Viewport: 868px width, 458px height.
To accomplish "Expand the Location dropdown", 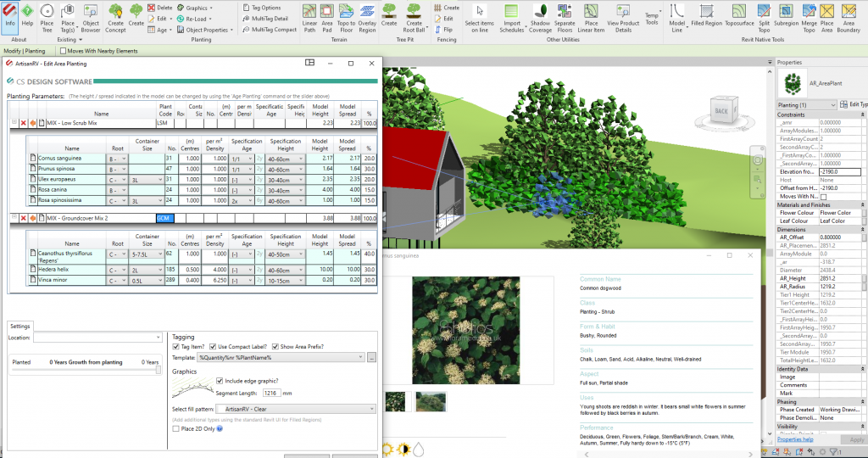I will click(97, 338).
